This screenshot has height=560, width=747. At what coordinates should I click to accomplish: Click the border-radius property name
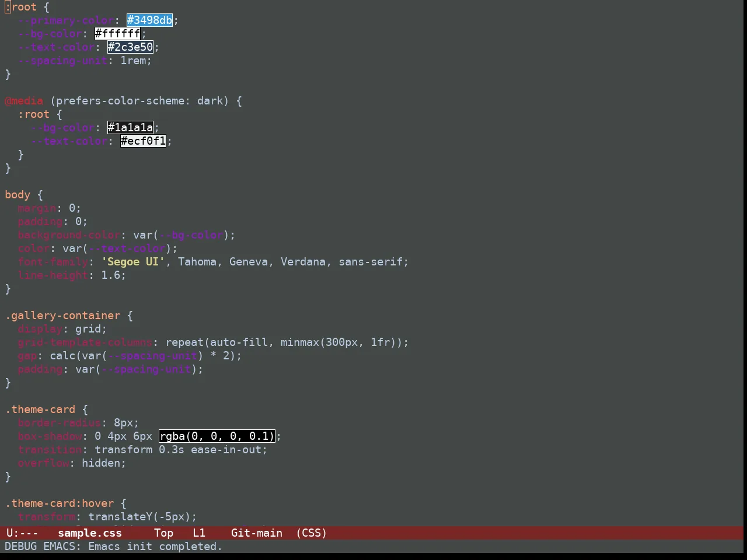pos(60,423)
